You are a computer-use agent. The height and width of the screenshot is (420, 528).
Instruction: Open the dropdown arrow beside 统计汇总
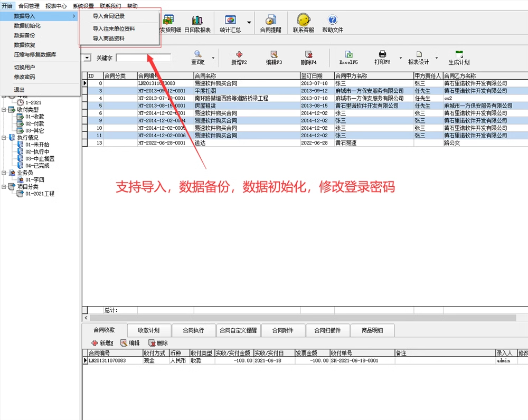[x=249, y=23]
